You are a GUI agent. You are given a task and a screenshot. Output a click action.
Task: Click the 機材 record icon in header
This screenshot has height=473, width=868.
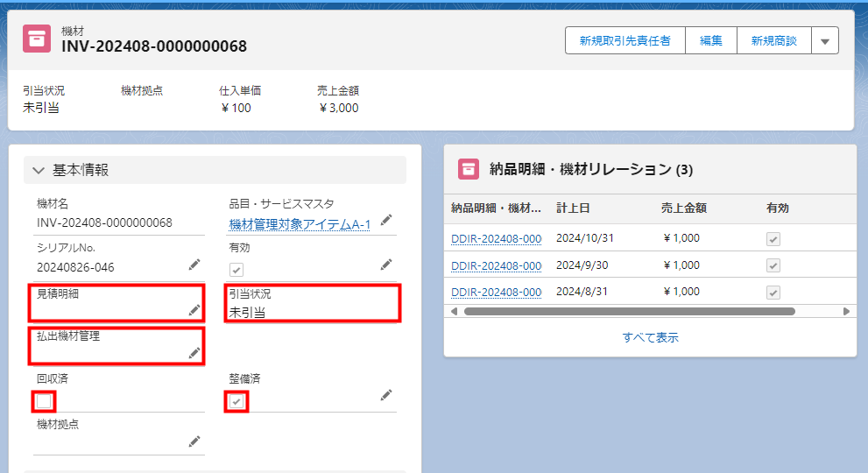(x=37, y=39)
